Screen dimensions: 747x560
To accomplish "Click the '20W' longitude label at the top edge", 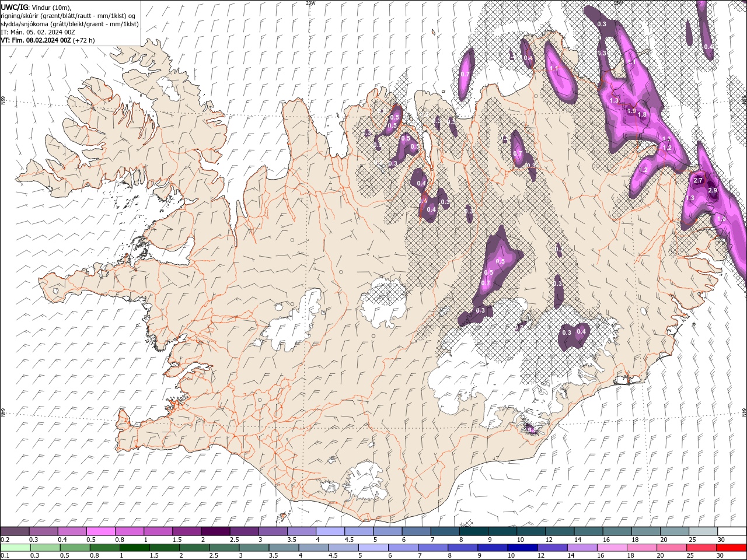I will coord(310,3).
